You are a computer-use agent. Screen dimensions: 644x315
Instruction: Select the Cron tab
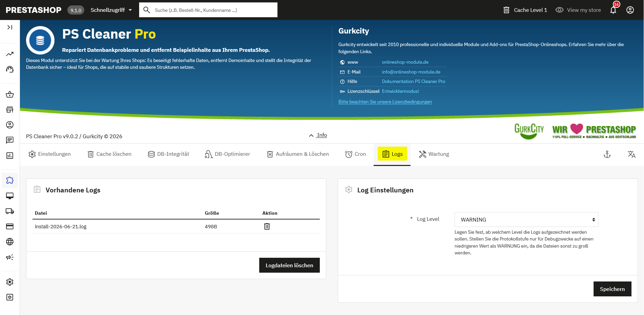(356, 154)
